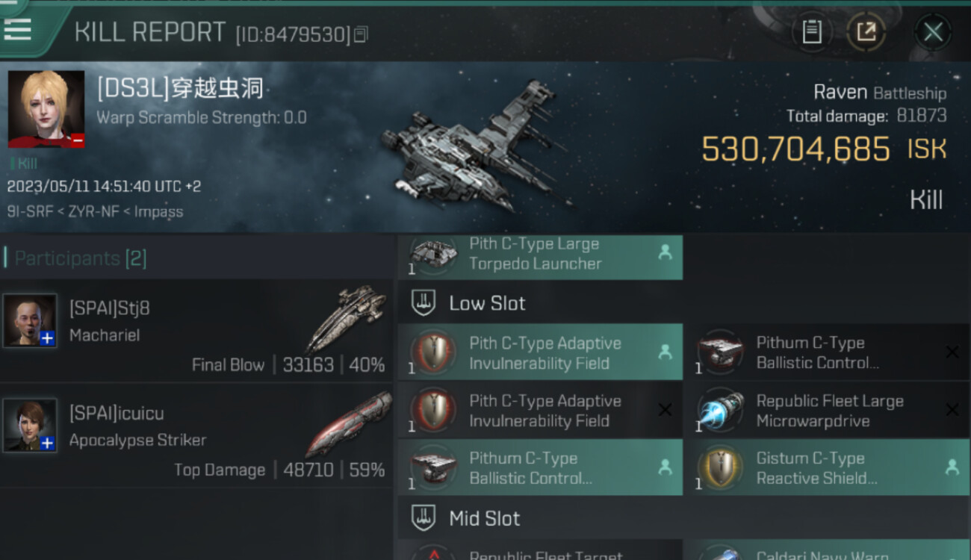Click the Participants [2] header
Image resolution: width=971 pixels, height=560 pixels.
[x=81, y=258]
